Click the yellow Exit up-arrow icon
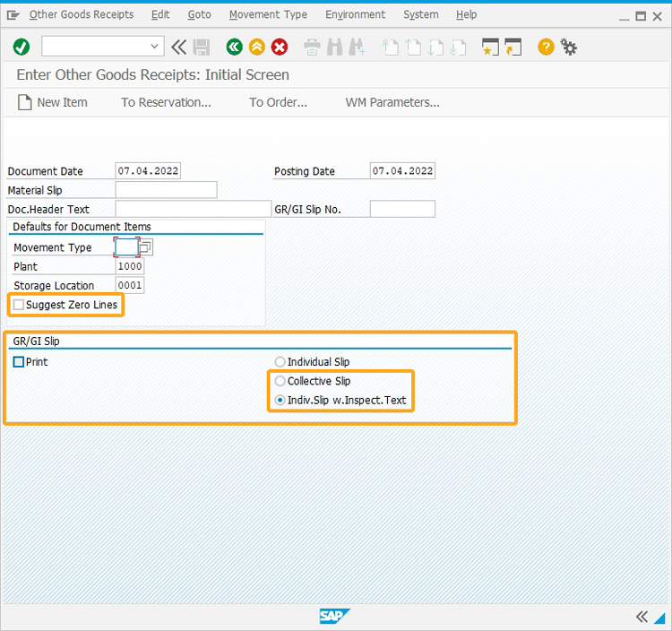 pos(257,47)
